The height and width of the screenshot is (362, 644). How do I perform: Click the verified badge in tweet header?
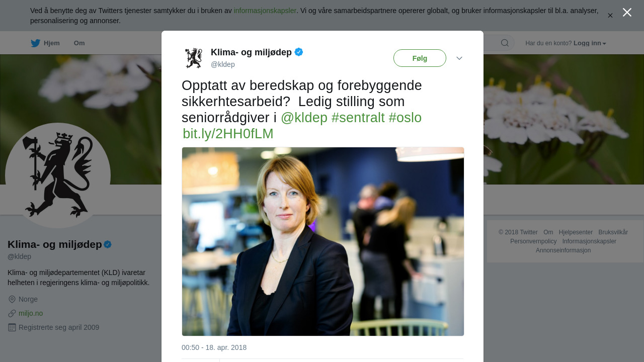(x=299, y=52)
